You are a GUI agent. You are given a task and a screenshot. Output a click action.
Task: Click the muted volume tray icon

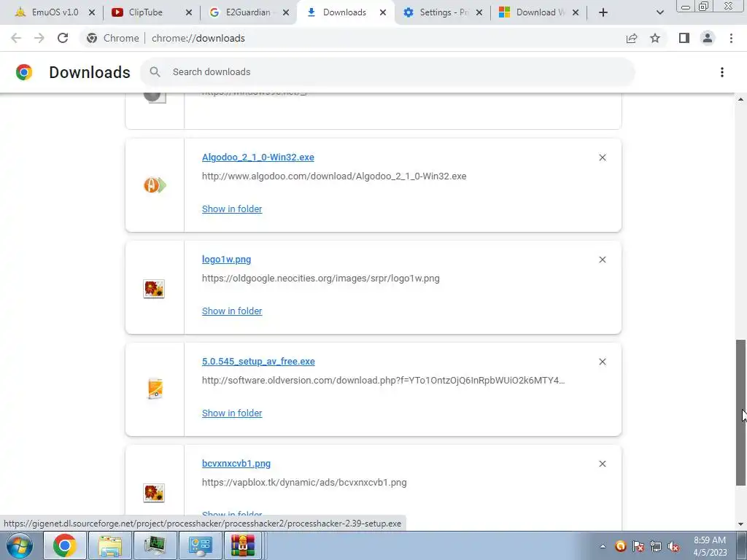click(x=673, y=546)
